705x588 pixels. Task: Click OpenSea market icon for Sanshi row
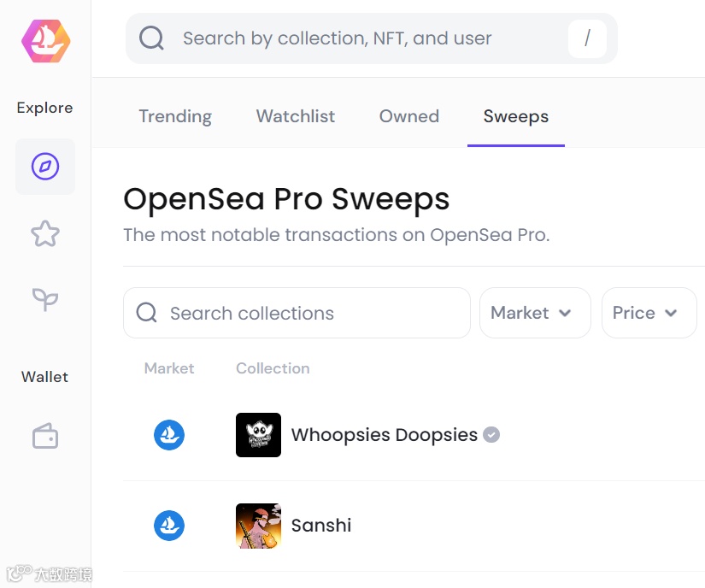(169, 525)
